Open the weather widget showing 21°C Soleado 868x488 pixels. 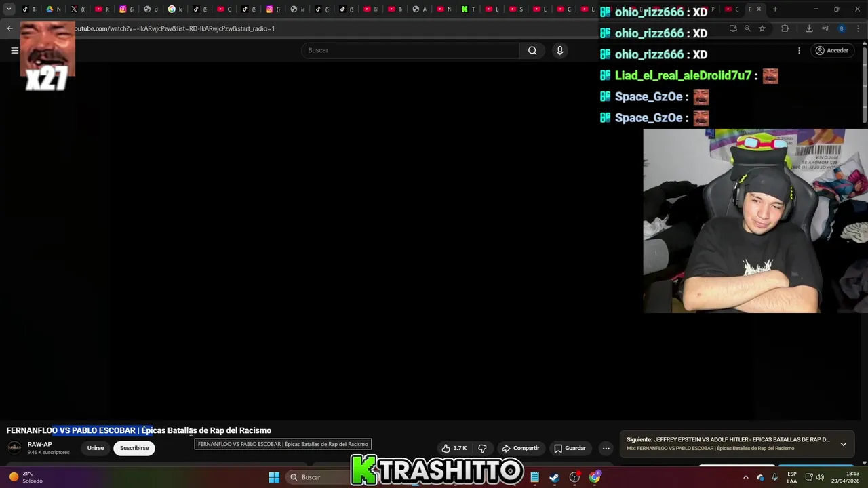pyautogui.click(x=27, y=477)
